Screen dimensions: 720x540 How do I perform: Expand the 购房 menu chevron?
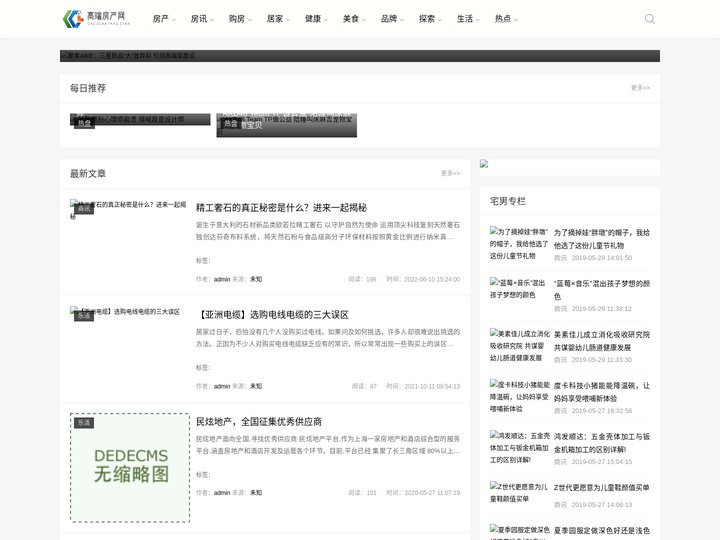tap(250, 20)
